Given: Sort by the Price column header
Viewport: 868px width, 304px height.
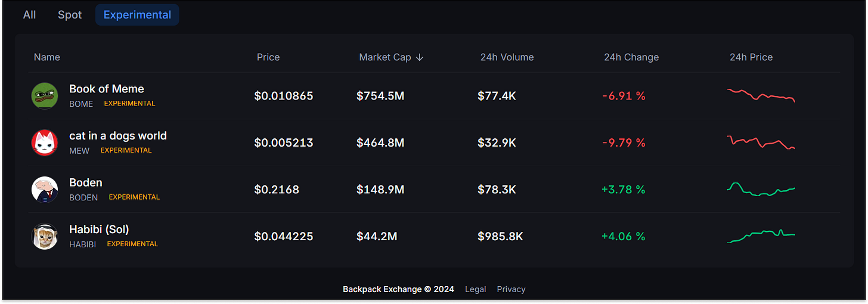Looking at the screenshot, I should tap(268, 57).
